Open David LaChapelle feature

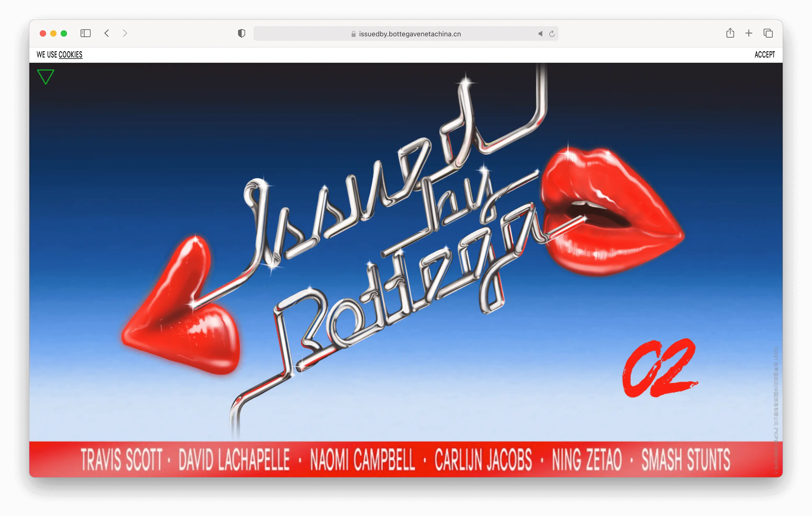pyautogui.click(x=234, y=459)
